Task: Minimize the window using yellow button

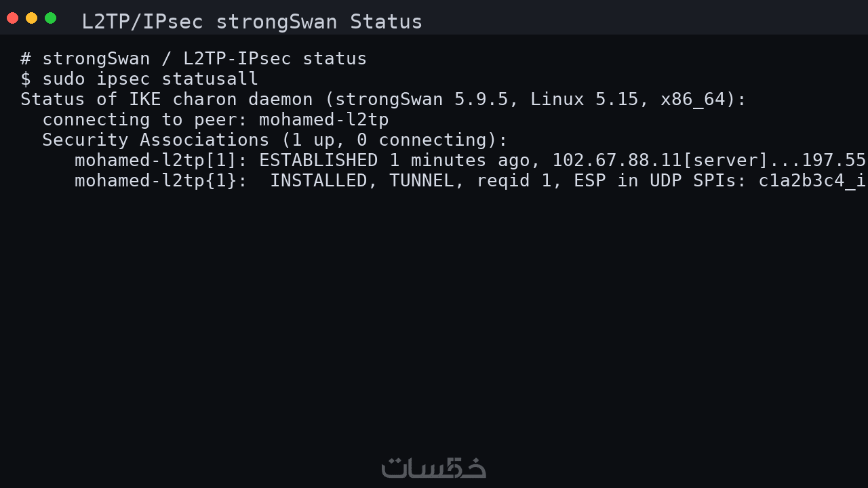Action: [x=31, y=18]
